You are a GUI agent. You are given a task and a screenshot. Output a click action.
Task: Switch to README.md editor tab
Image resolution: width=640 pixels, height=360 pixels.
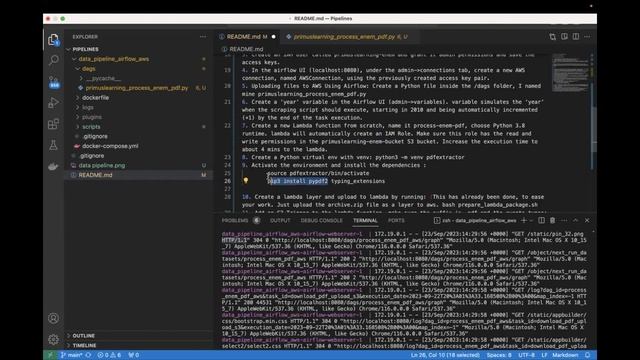(248, 37)
